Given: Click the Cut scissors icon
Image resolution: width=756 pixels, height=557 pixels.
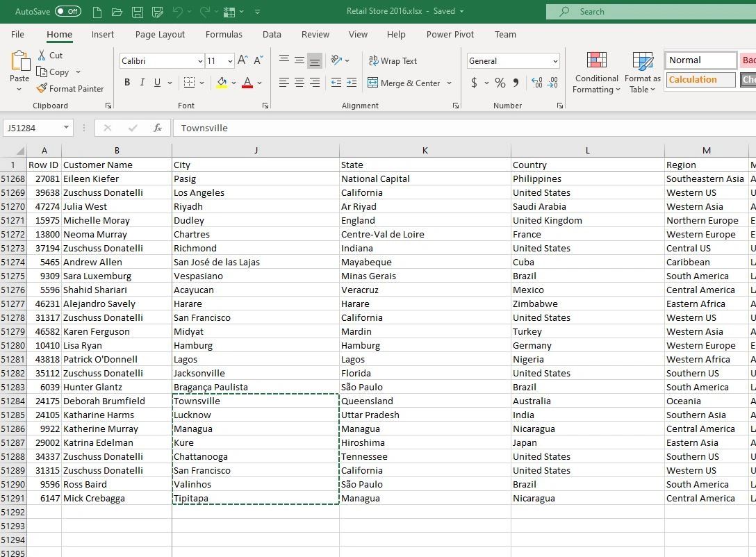Looking at the screenshot, I should 42,56.
